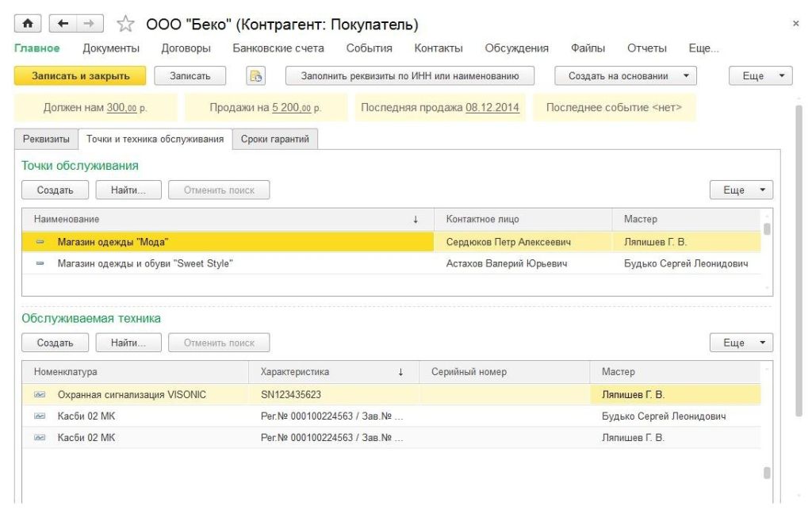This screenshot has height=510, width=812.
Task: Click Найти in Точки обслуживания
Action: (128, 190)
